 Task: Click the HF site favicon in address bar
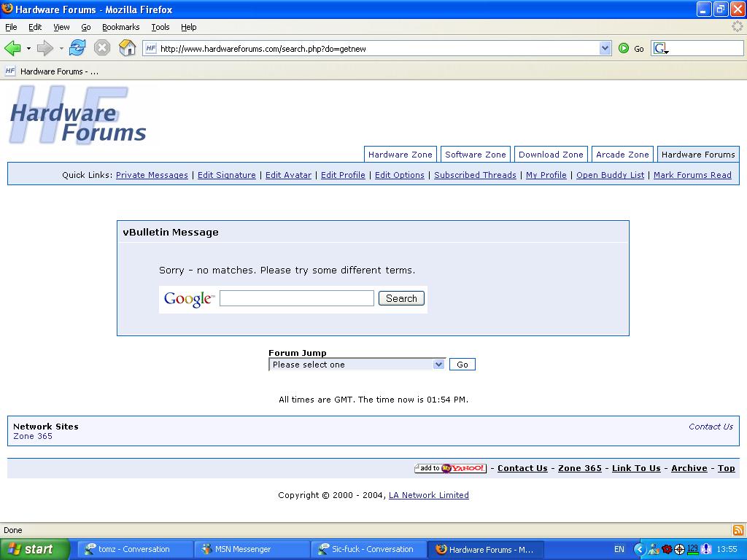click(151, 48)
